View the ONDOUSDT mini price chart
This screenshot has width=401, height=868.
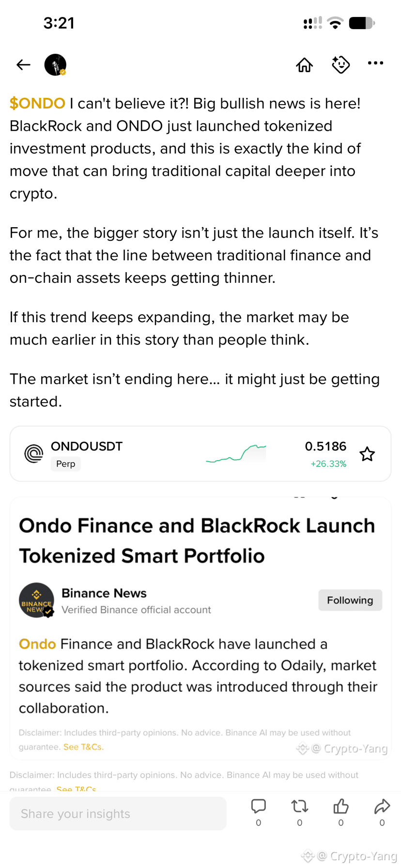[236, 454]
